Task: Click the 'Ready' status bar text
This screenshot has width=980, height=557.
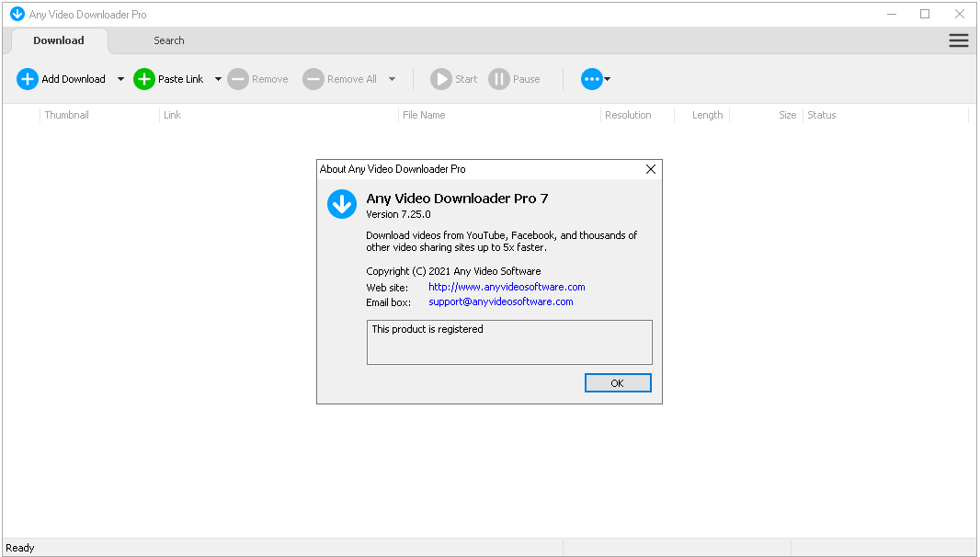Action: [x=20, y=548]
